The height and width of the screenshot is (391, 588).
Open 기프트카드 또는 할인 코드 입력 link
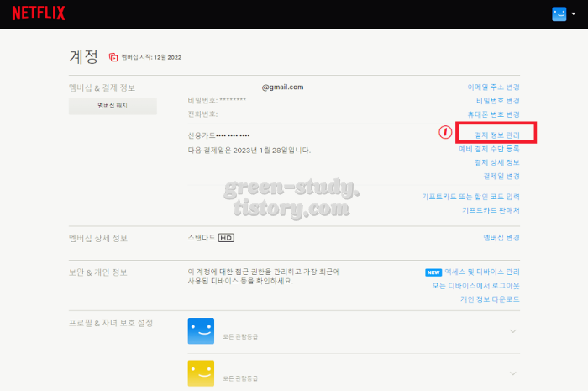[x=470, y=197]
